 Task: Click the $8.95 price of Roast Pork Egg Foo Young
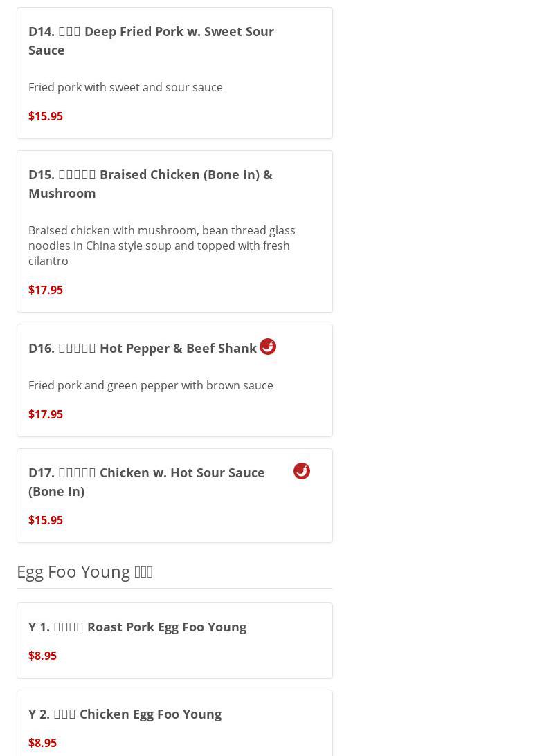click(42, 656)
